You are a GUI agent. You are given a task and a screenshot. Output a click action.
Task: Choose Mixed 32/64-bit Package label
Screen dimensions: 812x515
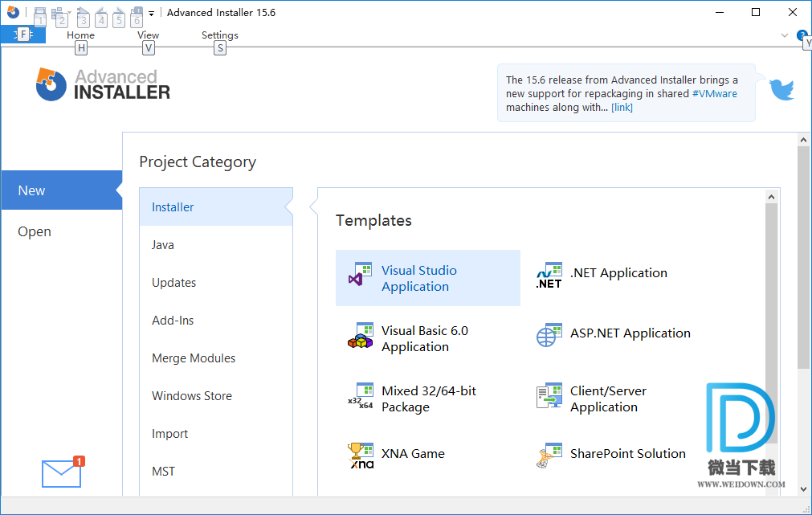[x=429, y=399]
